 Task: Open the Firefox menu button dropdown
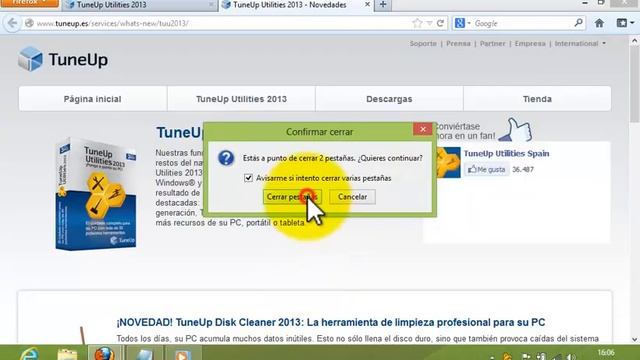click(29, 3)
